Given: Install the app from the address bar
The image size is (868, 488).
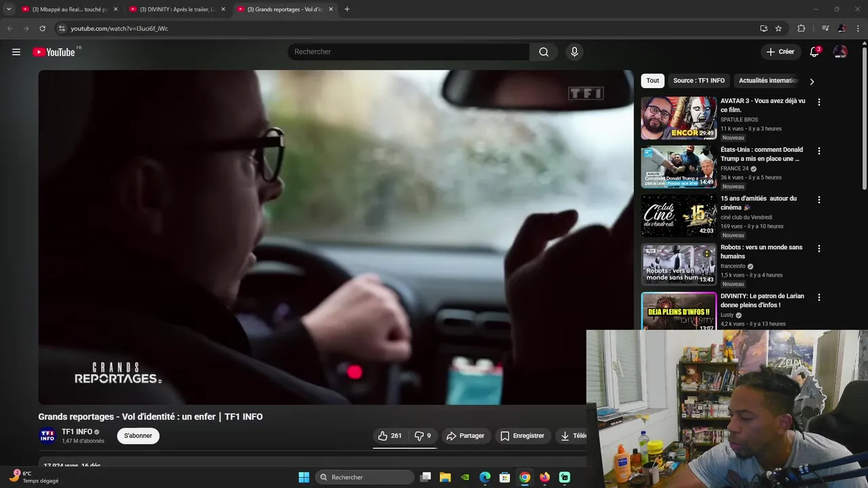Looking at the screenshot, I should click(764, 28).
